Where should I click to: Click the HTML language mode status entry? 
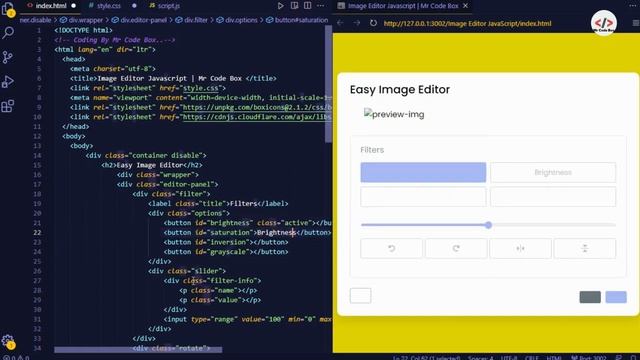[x=554, y=358]
